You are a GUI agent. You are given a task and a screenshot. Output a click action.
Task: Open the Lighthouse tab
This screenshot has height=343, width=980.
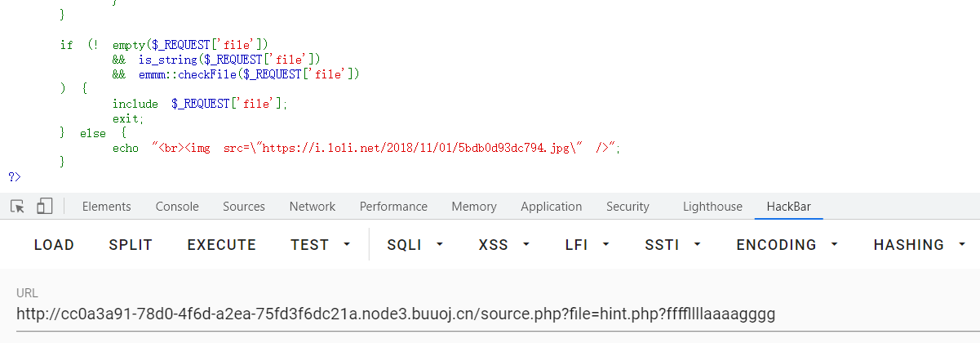(x=712, y=207)
